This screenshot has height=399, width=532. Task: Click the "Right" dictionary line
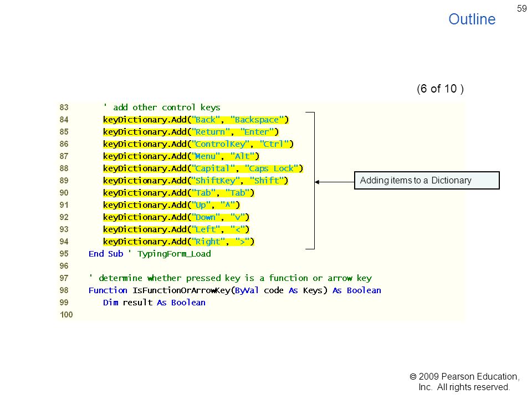[179, 242]
